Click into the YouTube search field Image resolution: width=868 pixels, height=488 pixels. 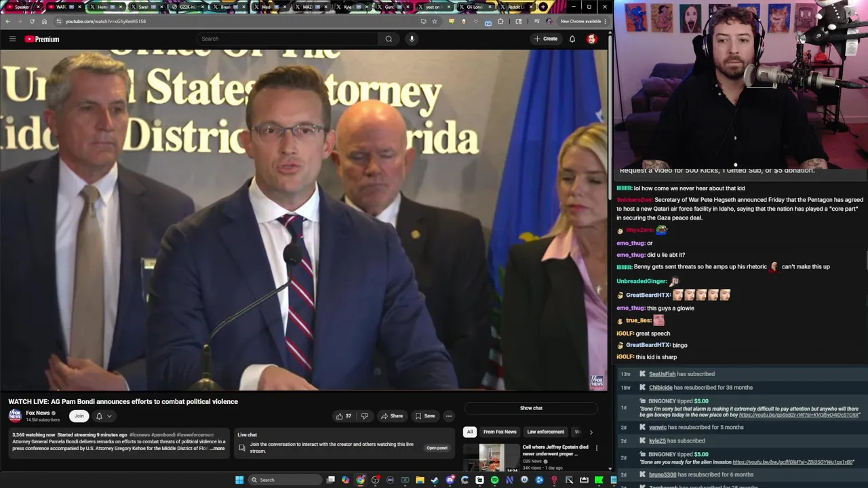pos(288,39)
